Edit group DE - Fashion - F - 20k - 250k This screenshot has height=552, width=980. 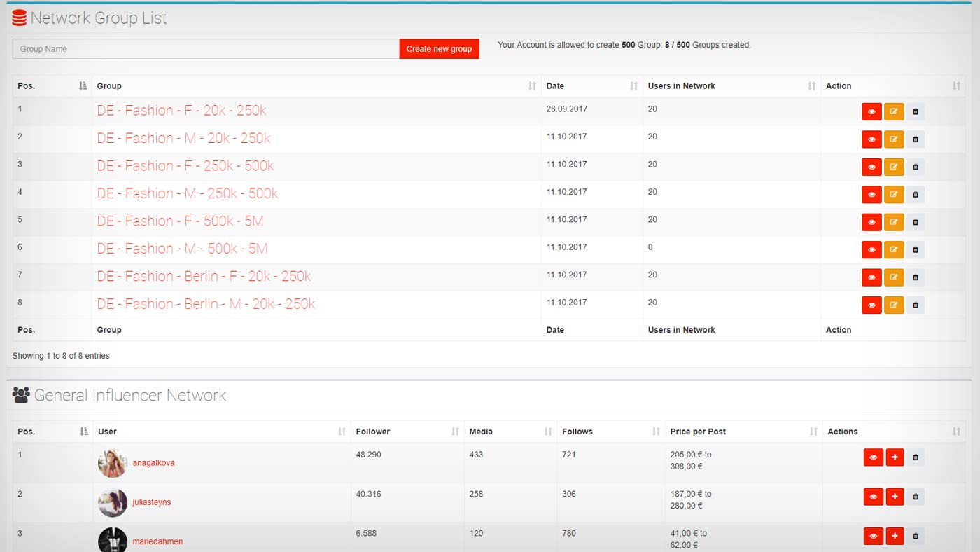[894, 112]
